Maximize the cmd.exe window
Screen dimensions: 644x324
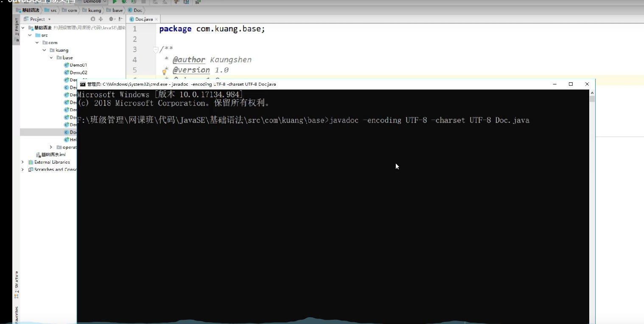pyautogui.click(x=571, y=84)
